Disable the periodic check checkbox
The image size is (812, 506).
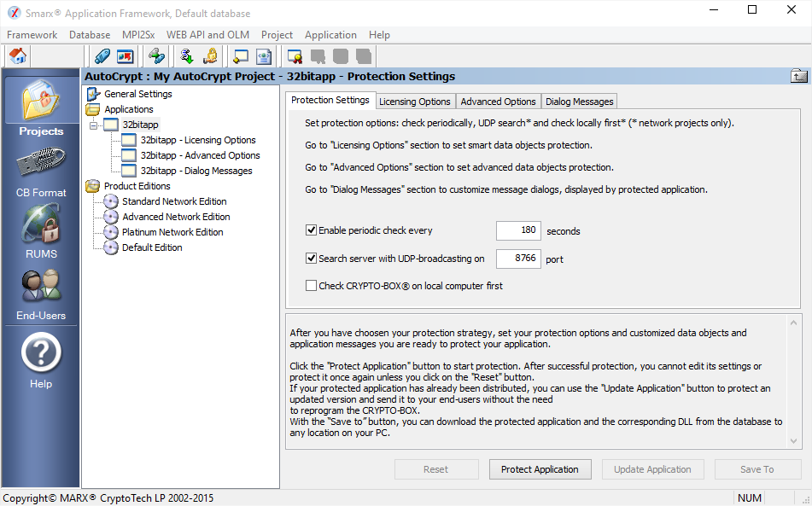(x=312, y=230)
